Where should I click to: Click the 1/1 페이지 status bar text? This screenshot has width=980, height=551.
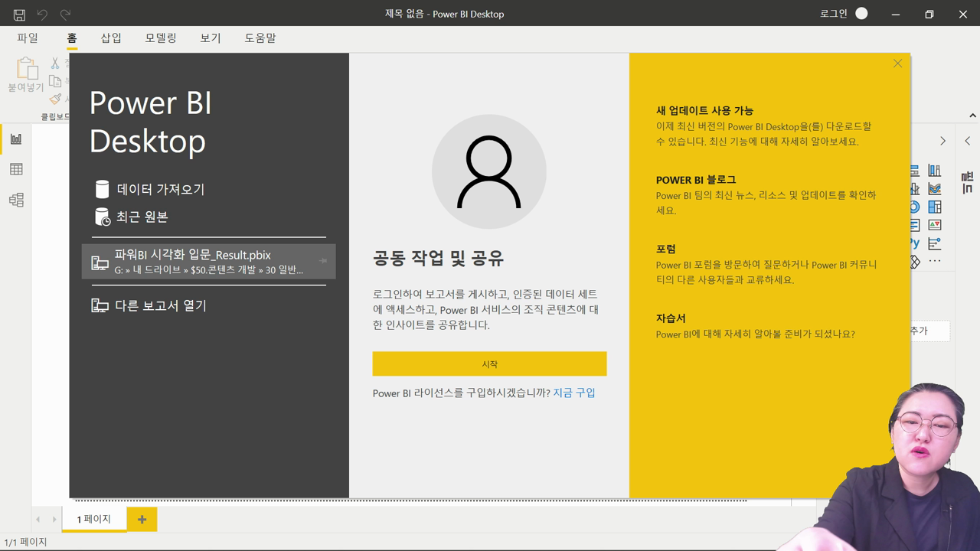click(x=26, y=542)
